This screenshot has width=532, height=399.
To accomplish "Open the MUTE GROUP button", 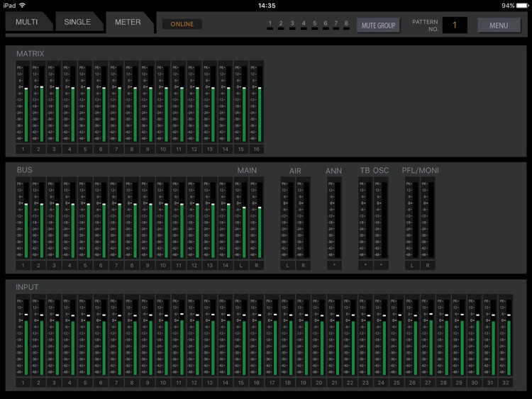I will pyautogui.click(x=378, y=26).
